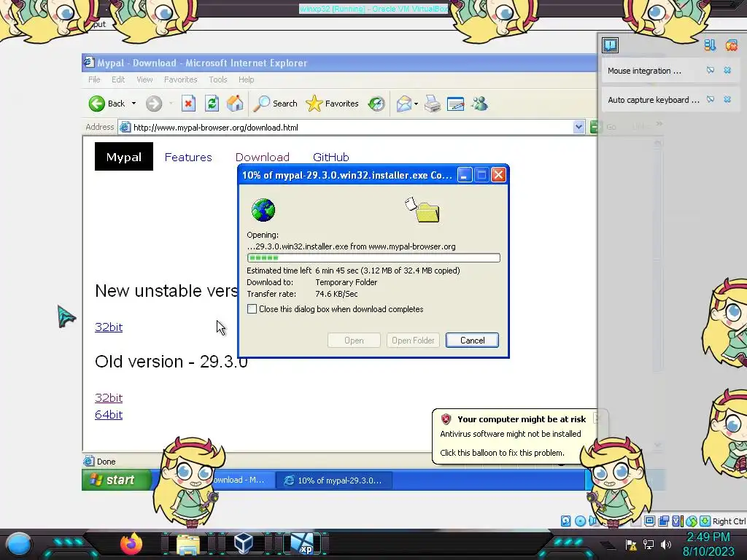Click the History clock icon
Viewport: 747px width, 560px height.
pos(376,104)
